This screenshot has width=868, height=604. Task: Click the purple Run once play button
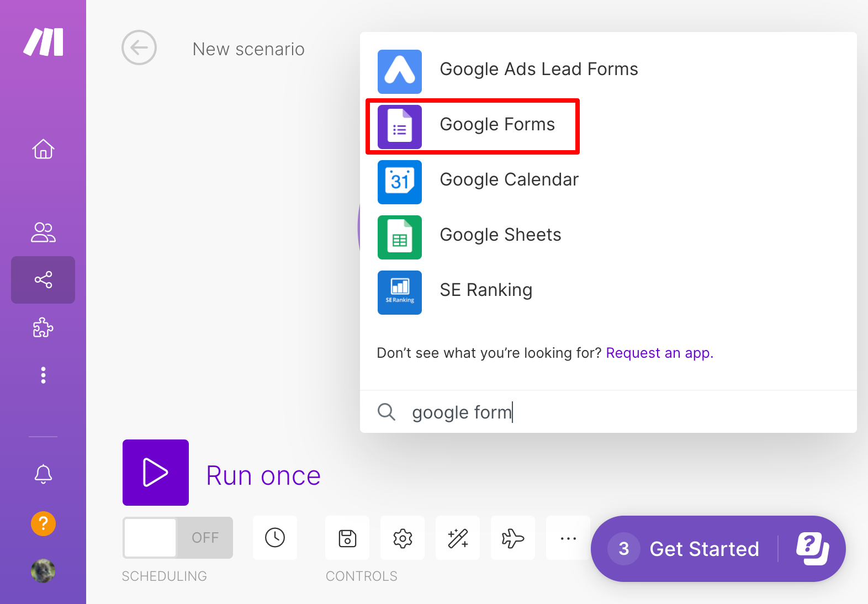(x=156, y=473)
